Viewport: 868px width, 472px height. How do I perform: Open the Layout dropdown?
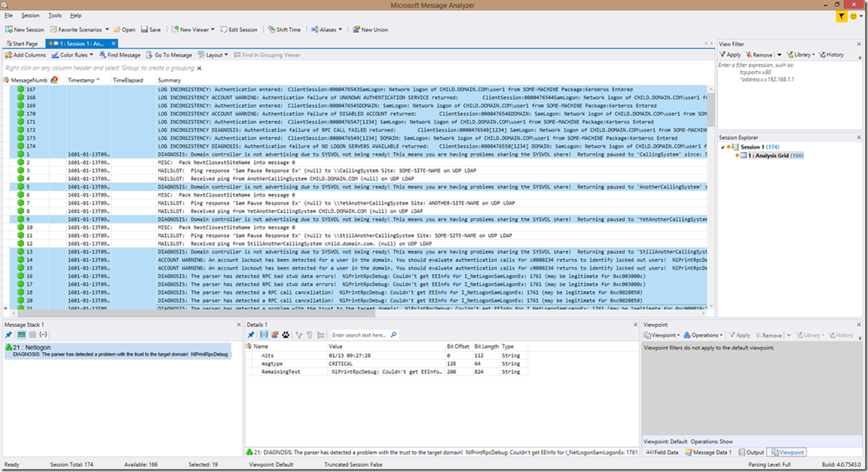click(x=213, y=55)
